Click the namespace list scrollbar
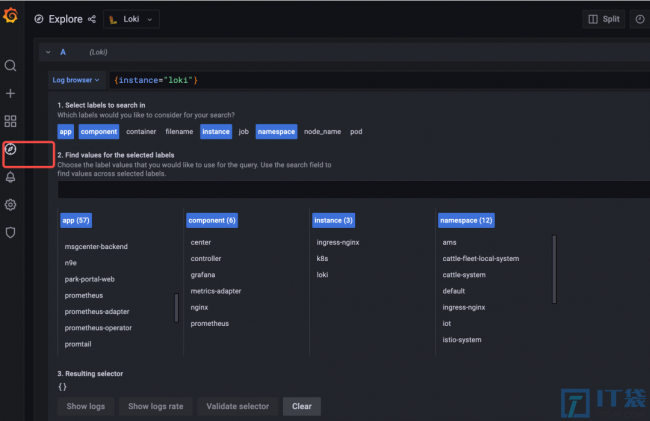This screenshot has width=650, height=421. [x=554, y=269]
